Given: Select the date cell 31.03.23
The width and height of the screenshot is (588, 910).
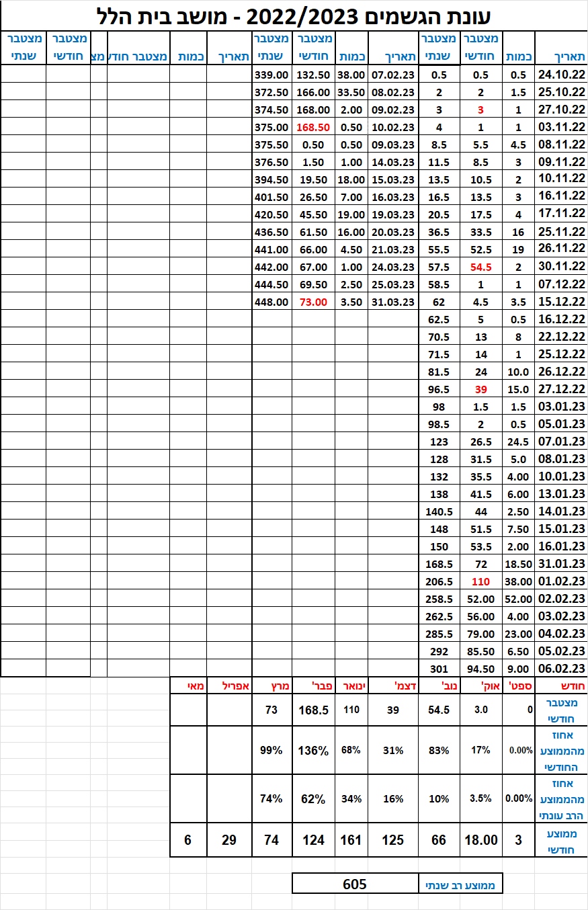Looking at the screenshot, I should [392, 302].
